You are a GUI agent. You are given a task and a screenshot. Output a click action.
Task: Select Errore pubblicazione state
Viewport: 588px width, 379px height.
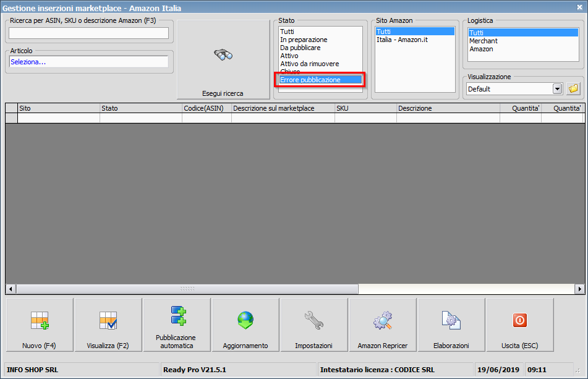click(321, 80)
